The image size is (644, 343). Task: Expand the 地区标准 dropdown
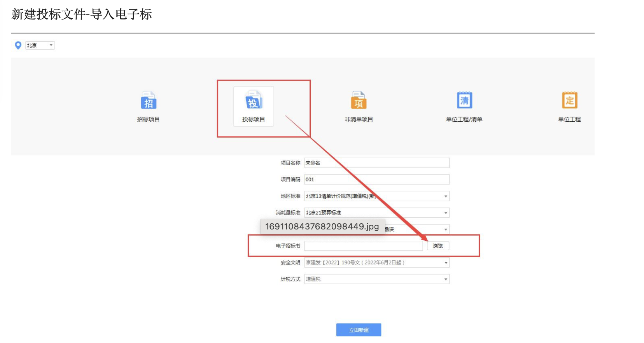pos(377,196)
